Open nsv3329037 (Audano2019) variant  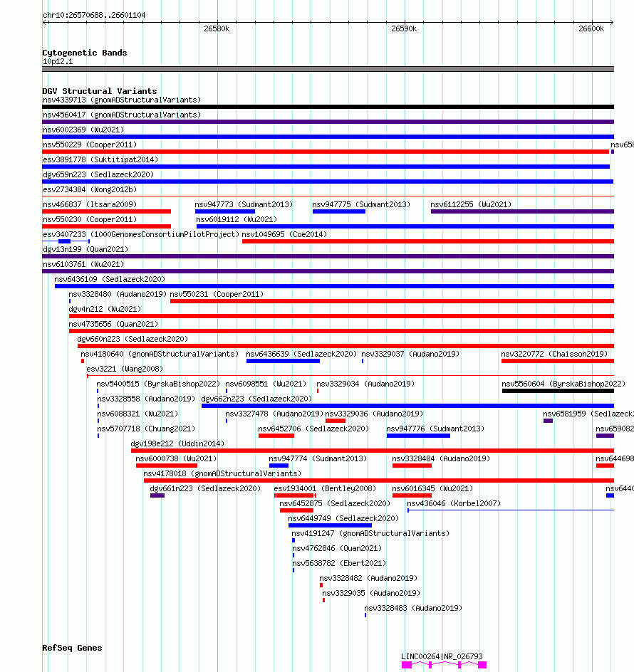(x=410, y=355)
